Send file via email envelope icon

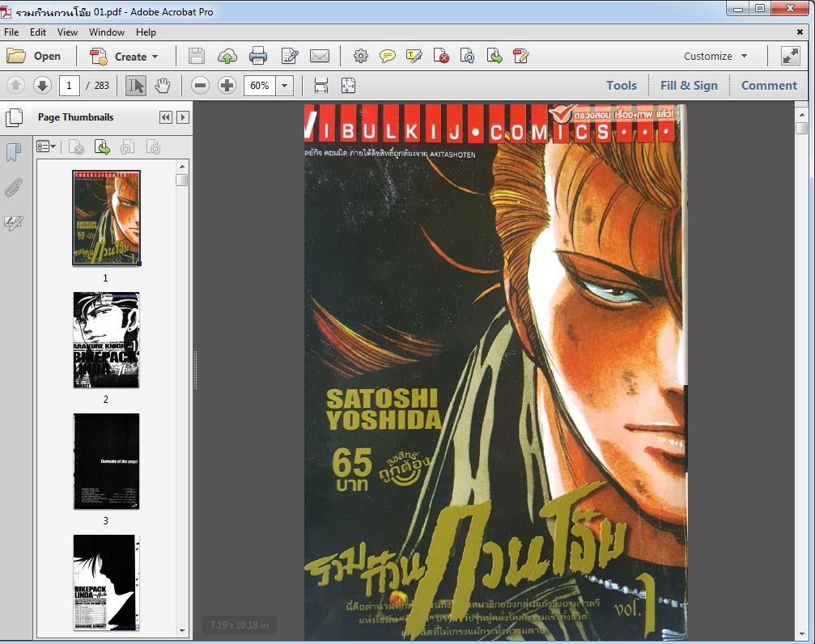(320, 56)
